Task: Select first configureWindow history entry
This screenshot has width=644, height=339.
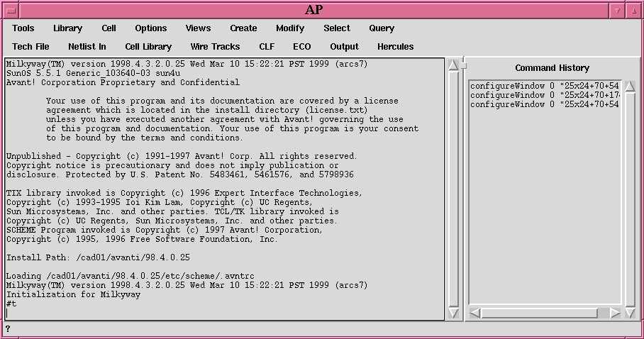Action: click(545, 86)
